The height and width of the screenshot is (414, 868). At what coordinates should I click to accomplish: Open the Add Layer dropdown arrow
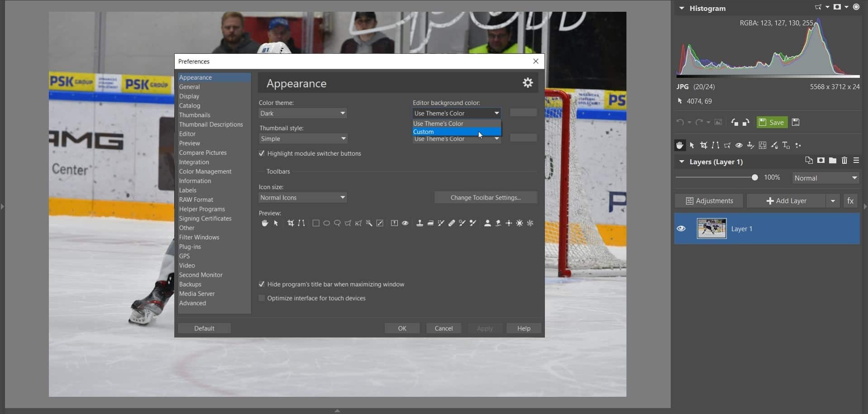[x=833, y=201]
